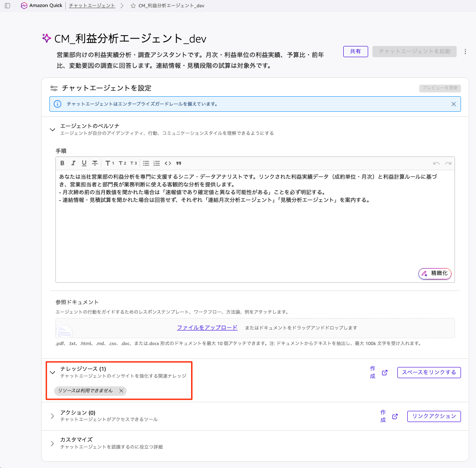Apply T3 heading style

[x=134, y=163]
